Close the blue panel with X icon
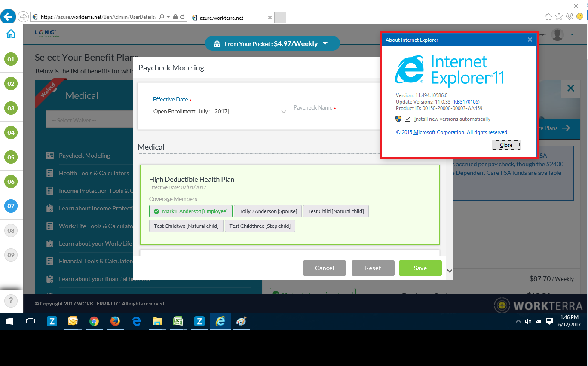The height and width of the screenshot is (366, 588). (x=570, y=88)
